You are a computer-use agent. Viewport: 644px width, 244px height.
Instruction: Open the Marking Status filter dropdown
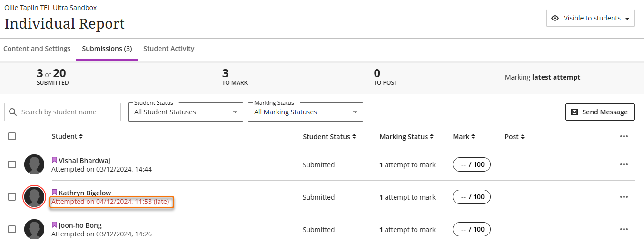(x=305, y=112)
